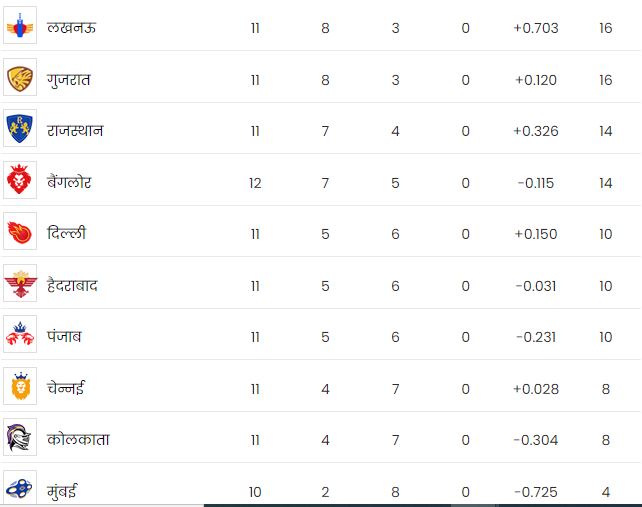
Task: Click the चेन्नई yellow lion logo
Action: [x=20, y=386]
